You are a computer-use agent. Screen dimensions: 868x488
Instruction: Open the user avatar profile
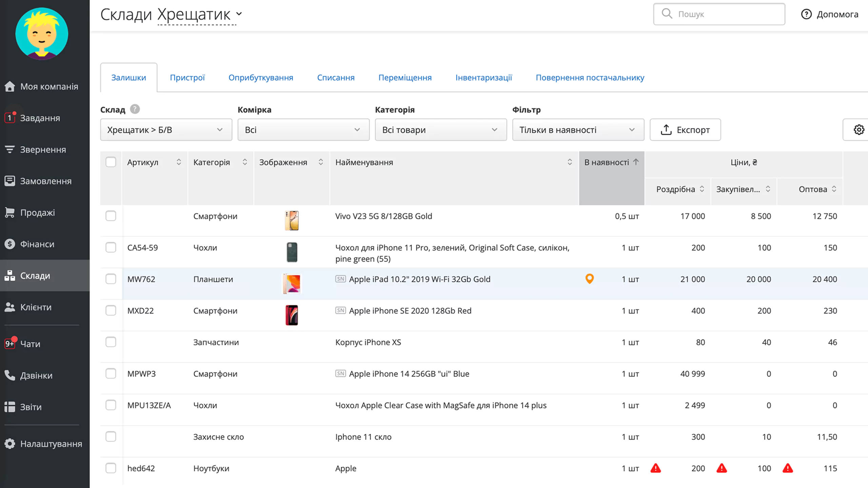click(42, 34)
